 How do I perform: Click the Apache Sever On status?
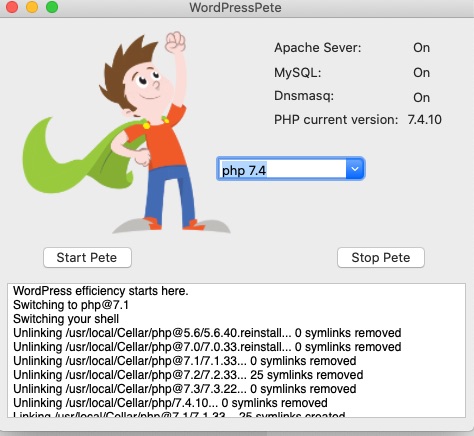point(421,48)
